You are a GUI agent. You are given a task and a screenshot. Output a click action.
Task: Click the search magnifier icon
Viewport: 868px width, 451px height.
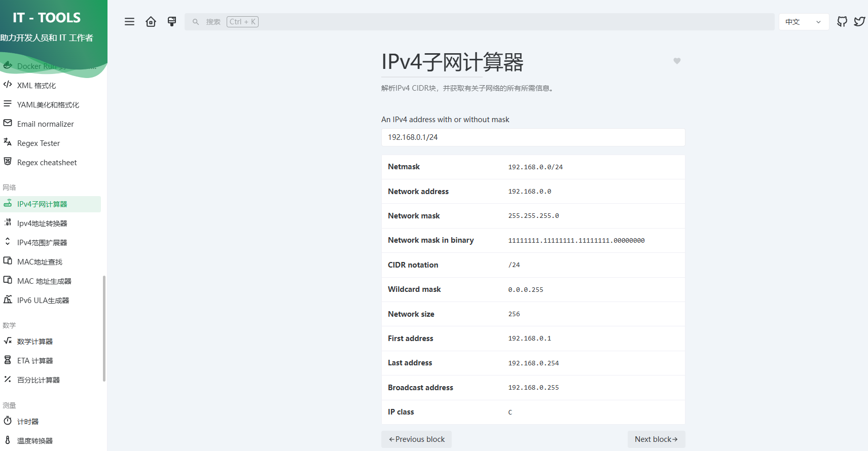[x=196, y=22]
